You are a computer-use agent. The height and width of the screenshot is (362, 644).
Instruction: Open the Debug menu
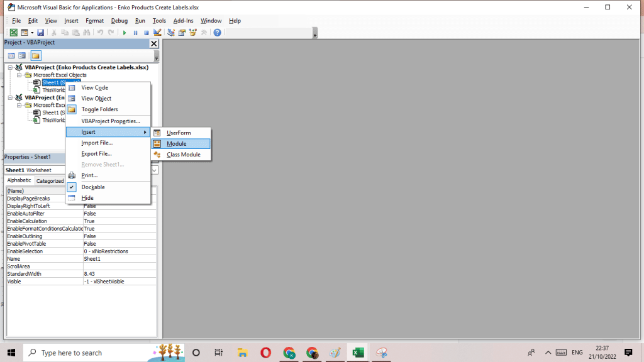tap(119, 21)
